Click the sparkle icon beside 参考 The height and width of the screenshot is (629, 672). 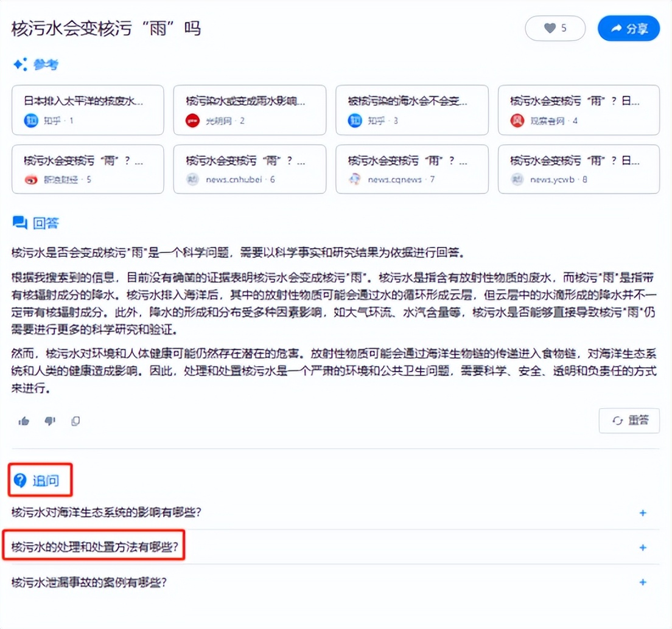click(x=17, y=64)
